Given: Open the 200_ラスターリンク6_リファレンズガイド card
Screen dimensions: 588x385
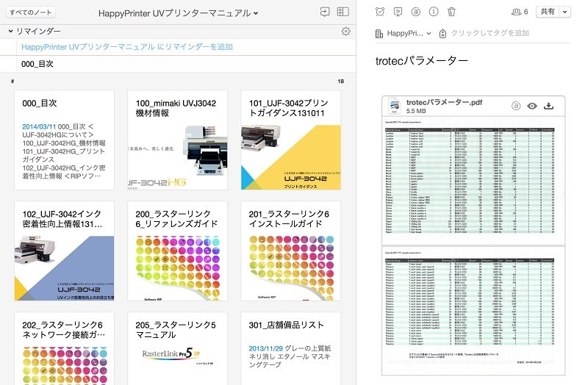Looking at the screenshot, I should click(x=177, y=251).
